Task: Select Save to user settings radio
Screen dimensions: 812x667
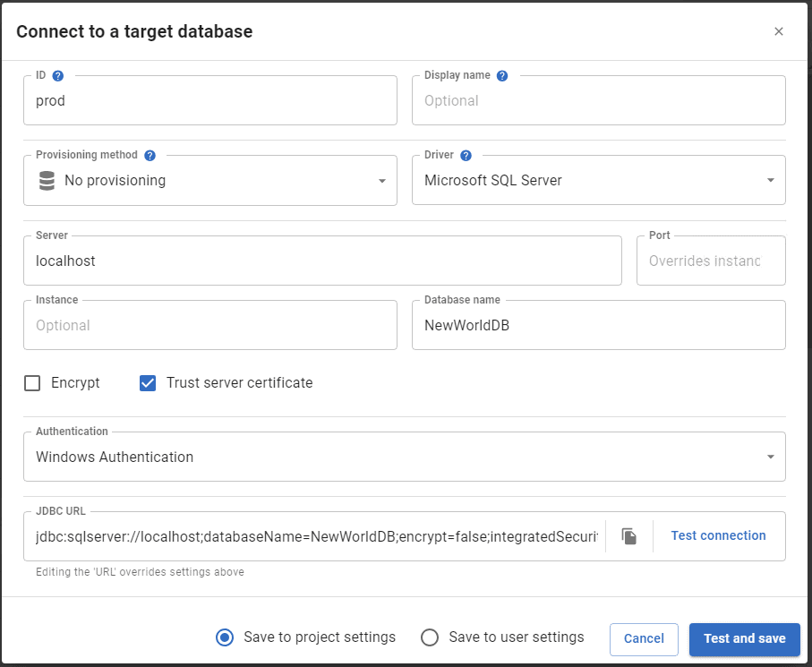Action: click(430, 637)
